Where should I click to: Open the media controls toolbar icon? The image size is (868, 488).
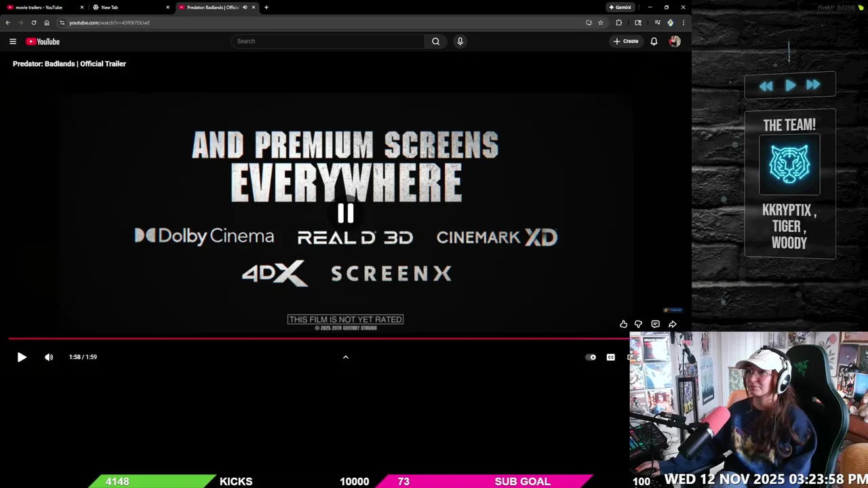pyautogui.click(x=657, y=22)
